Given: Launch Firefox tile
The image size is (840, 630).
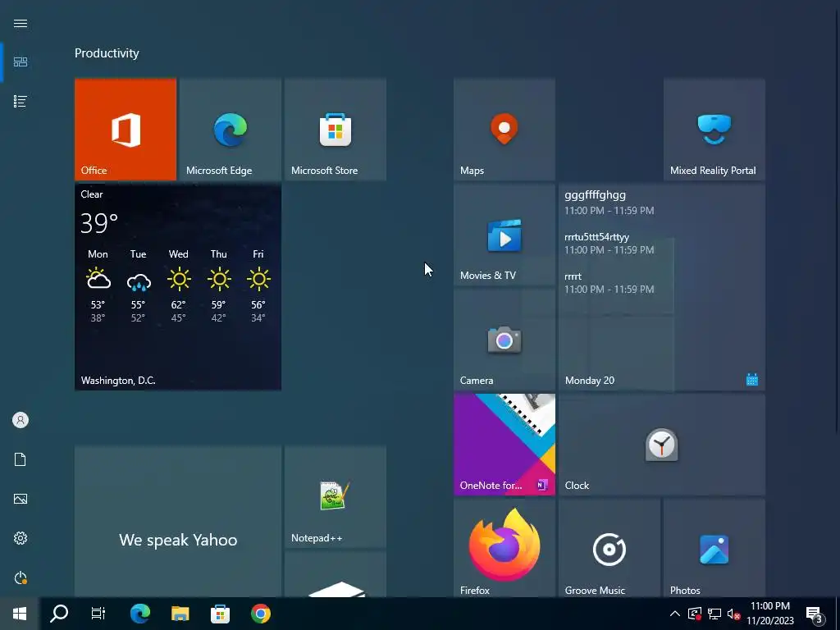Looking at the screenshot, I should (504, 547).
